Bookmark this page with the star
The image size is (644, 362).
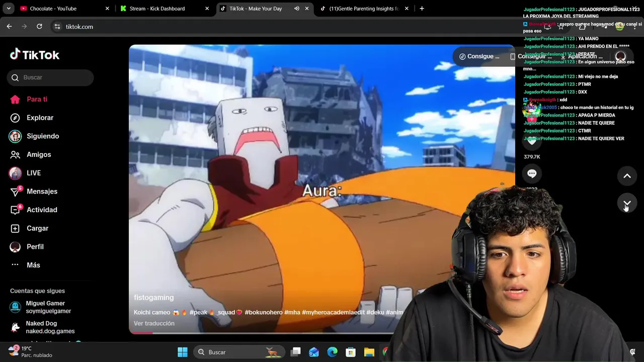561,27
